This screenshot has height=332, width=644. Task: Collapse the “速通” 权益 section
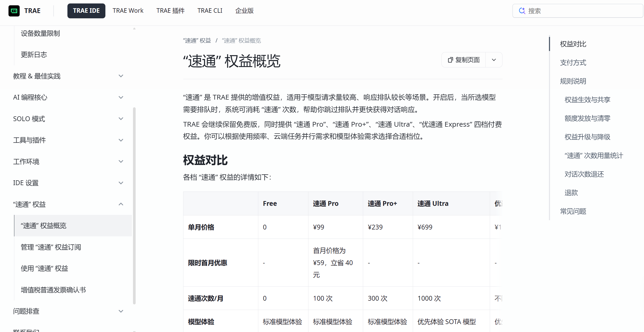click(x=121, y=204)
